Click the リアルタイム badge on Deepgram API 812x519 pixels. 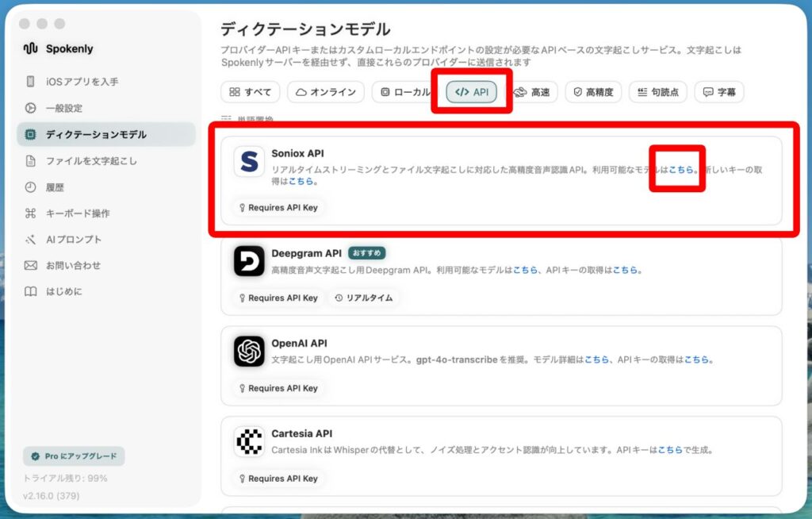pyautogui.click(x=364, y=298)
